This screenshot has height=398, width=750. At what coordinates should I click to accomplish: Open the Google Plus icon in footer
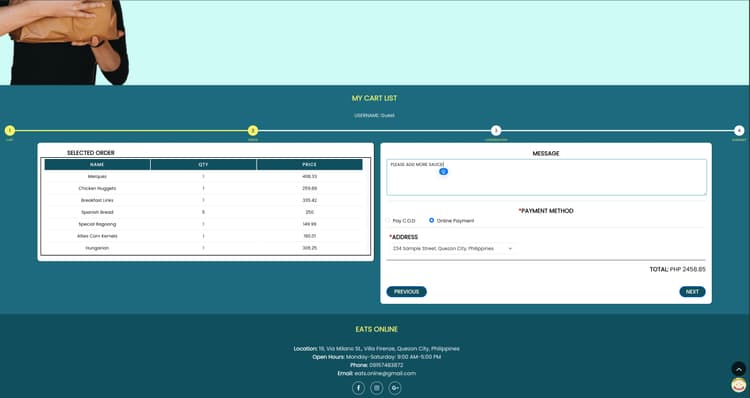pos(395,388)
